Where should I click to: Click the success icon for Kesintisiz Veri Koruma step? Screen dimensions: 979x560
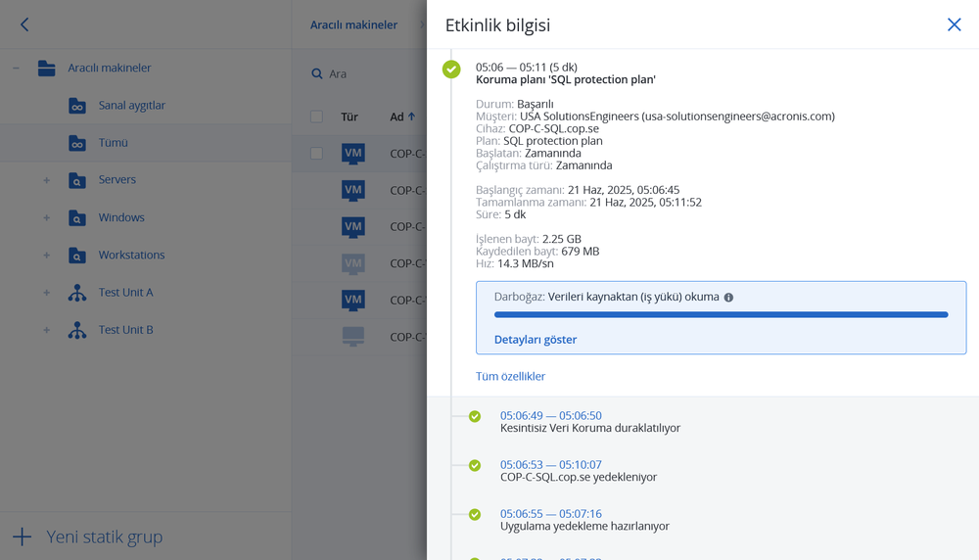[475, 416]
